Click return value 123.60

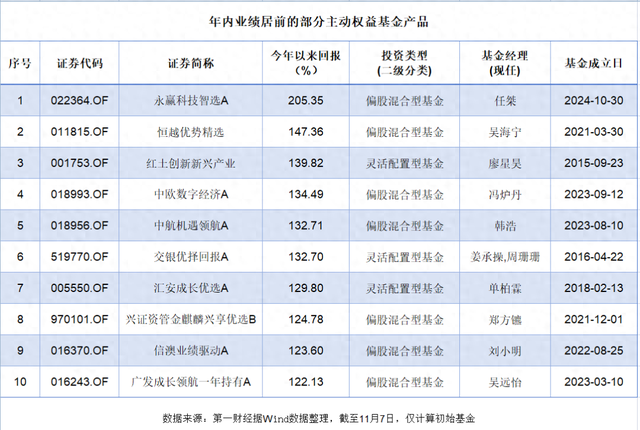[x=306, y=351]
